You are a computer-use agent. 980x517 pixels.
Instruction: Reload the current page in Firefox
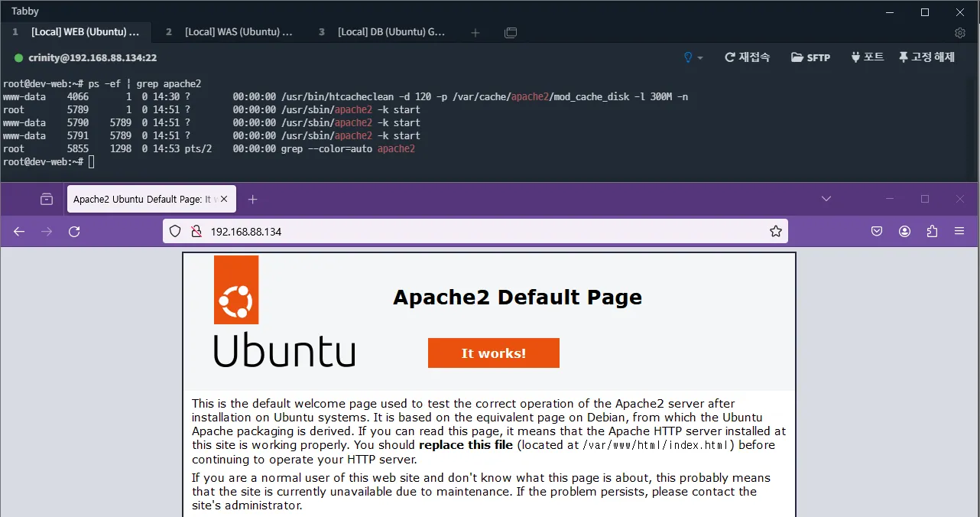[74, 231]
